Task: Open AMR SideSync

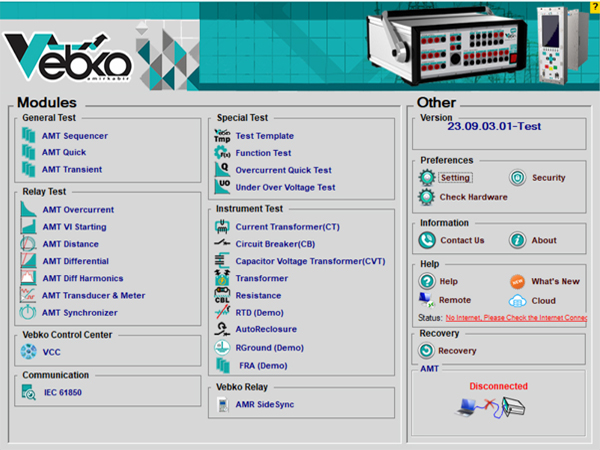Action: [x=265, y=404]
